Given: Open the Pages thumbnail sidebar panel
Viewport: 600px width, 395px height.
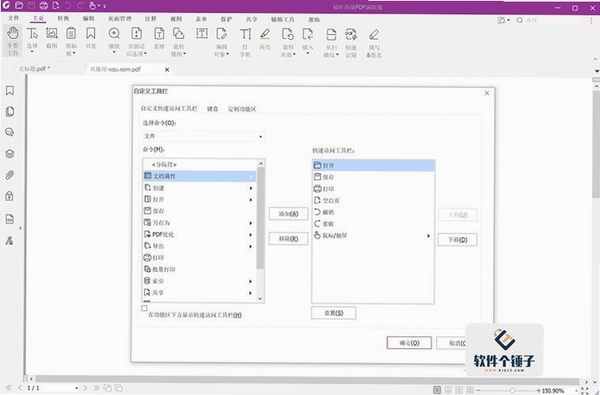Looking at the screenshot, I should [10, 111].
